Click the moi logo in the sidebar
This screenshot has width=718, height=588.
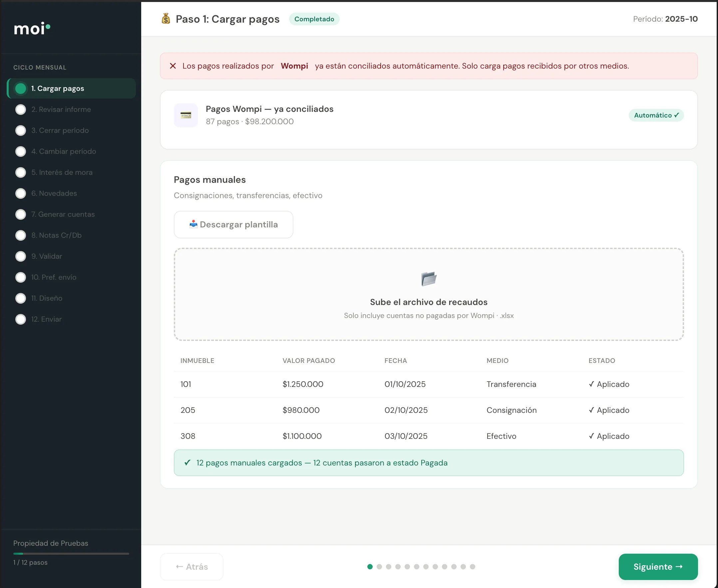click(32, 28)
